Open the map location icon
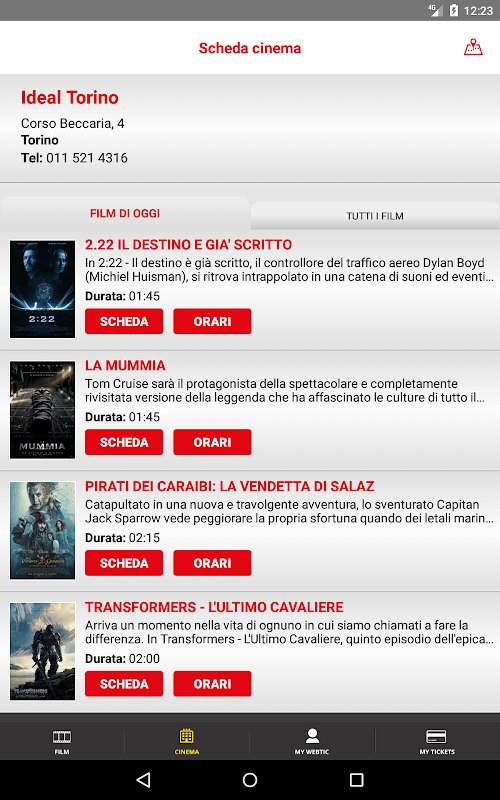 473,47
